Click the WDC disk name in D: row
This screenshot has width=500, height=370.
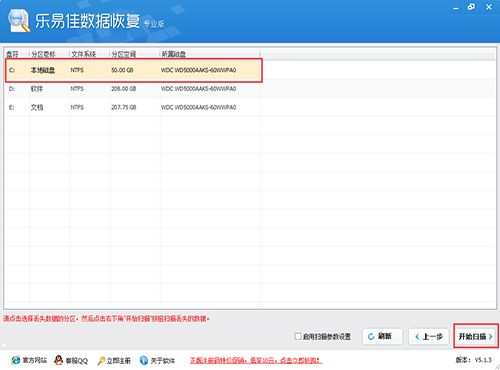198,89
